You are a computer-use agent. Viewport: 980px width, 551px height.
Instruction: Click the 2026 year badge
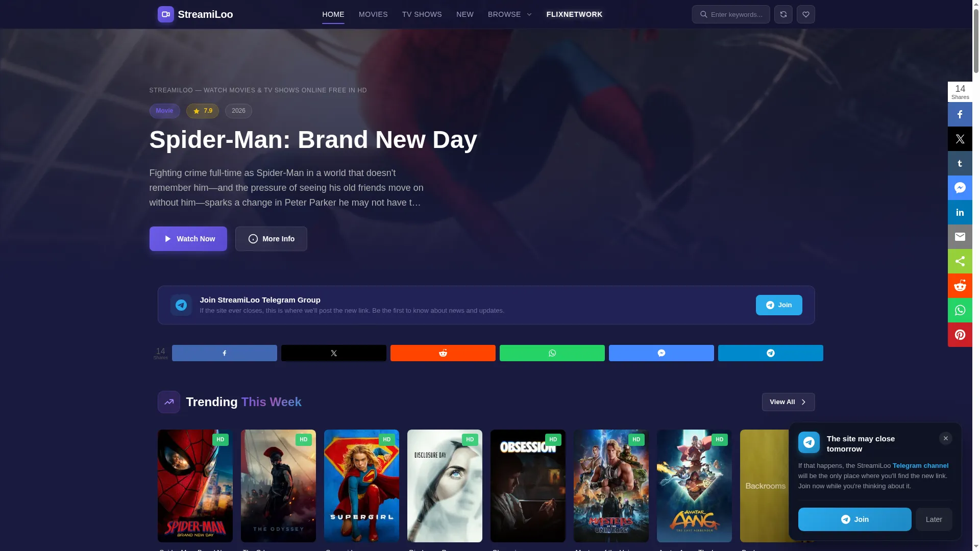click(238, 111)
